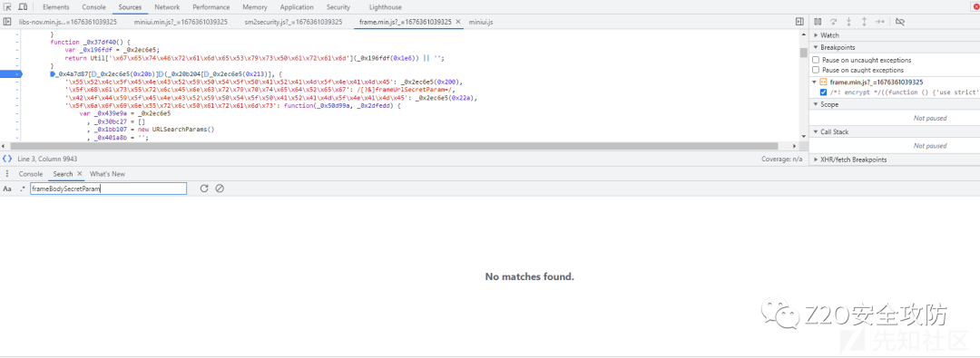Show the file navigator sidebar icon

coord(7,22)
